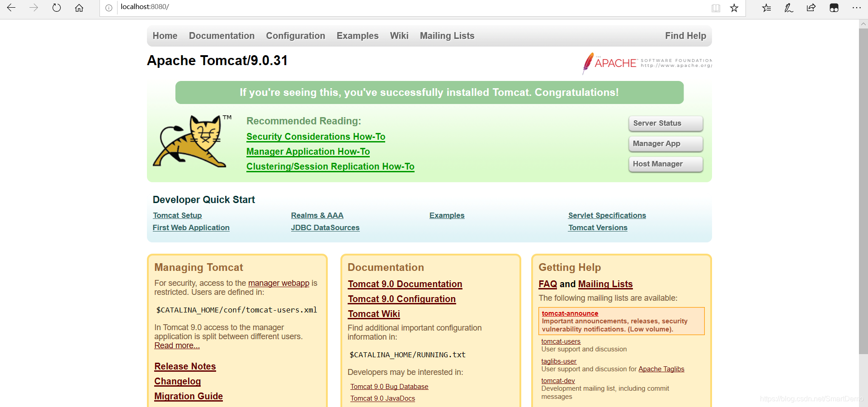
Task: Click Read more... link
Action: point(177,345)
